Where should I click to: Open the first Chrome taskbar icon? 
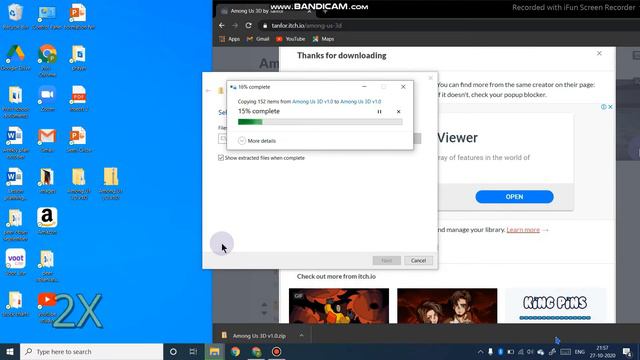236,351
